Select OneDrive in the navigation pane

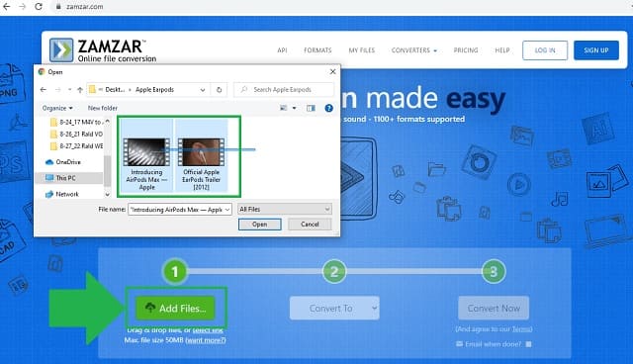63,162
